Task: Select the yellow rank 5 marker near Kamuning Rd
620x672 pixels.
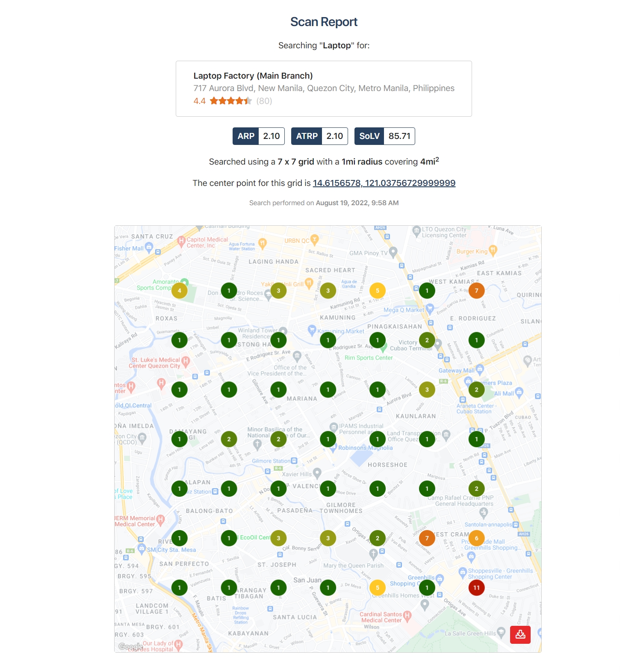Action: click(378, 291)
